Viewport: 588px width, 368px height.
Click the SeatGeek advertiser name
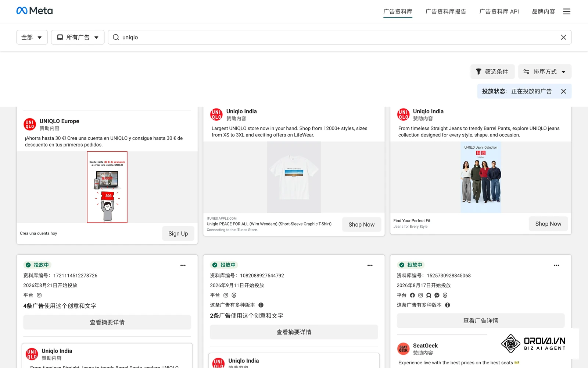point(425,346)
